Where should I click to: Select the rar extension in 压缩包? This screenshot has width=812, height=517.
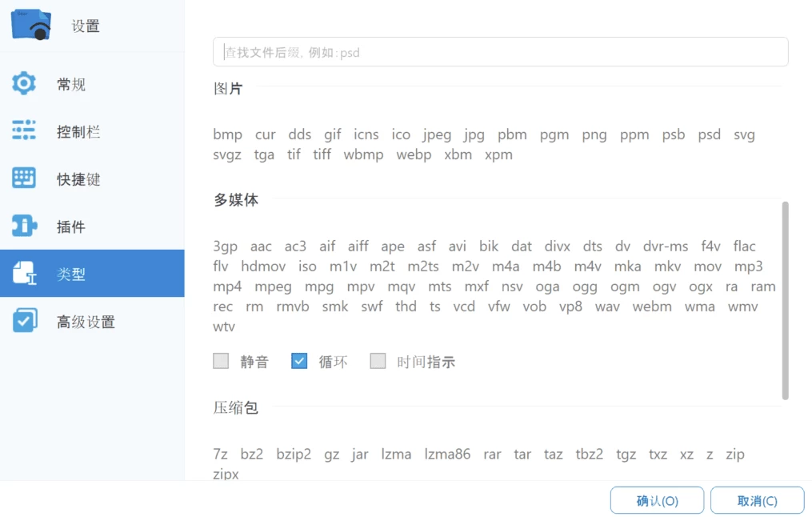click(x=492, y=454)
